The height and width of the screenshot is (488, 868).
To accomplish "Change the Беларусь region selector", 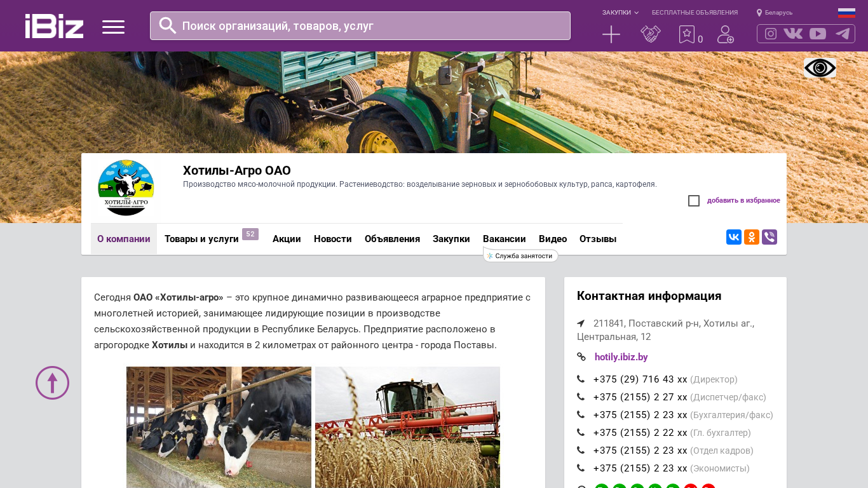I will click(775, 13).
